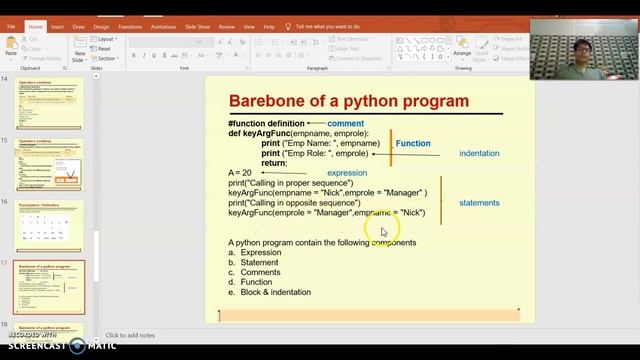Open the Character Spacing dropdown
The height and width of the screenshot is (360, 640).
[x=186, y=55]
